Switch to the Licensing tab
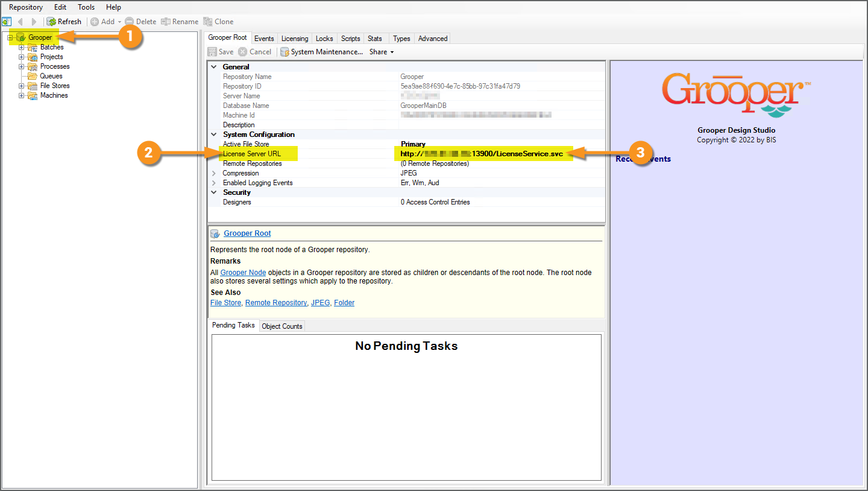The image size is (868, 491). pyautogui.click(x=295, y=39)
